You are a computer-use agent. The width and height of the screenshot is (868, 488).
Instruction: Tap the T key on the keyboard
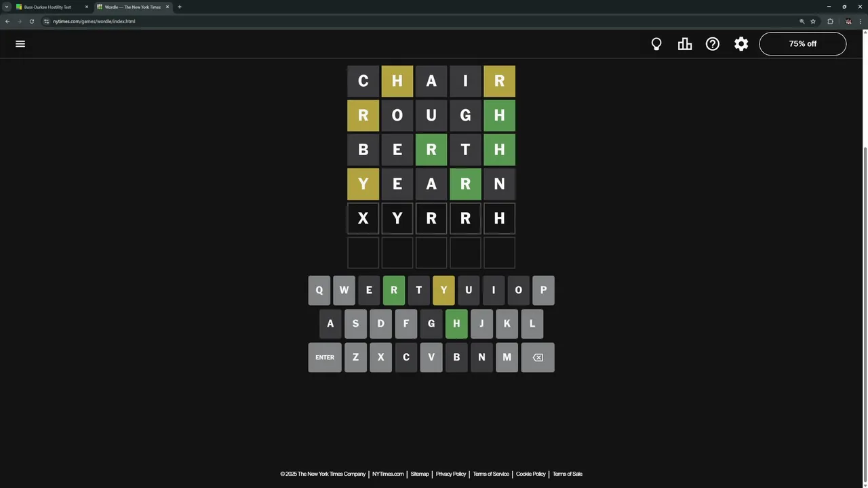click(x=418, y=290)
